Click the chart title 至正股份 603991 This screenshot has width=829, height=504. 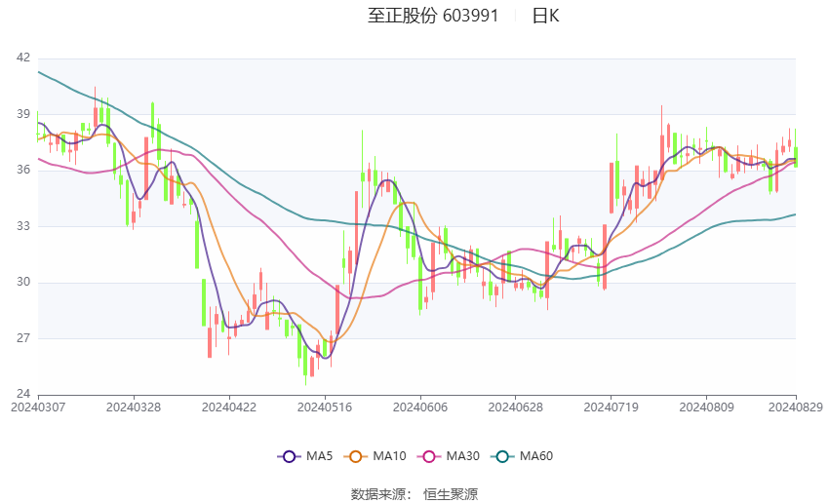click(433, 16)
